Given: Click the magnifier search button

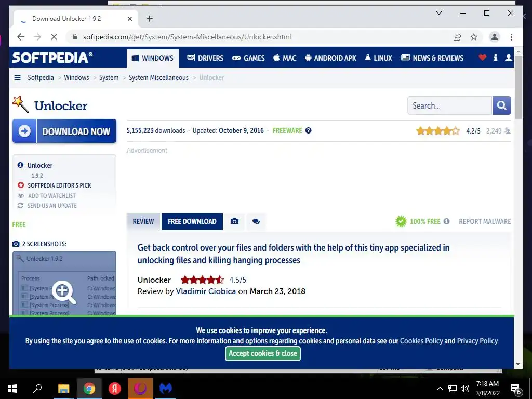Looking at the screenshot, I should tap(501, 105).
